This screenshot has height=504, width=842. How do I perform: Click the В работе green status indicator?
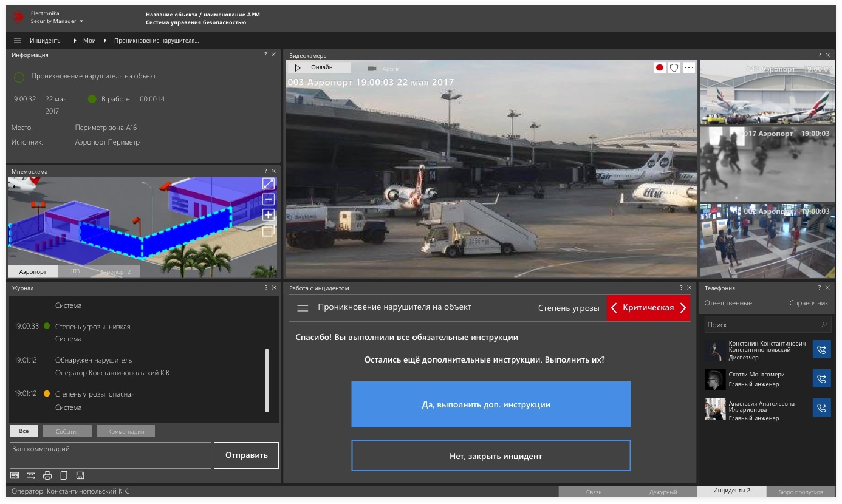pos(92,99)
